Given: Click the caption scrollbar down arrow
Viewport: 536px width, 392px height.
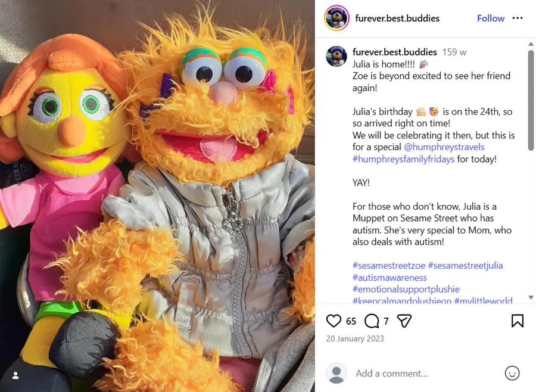Looking at the screenshot, I should [x=531, y=297].
